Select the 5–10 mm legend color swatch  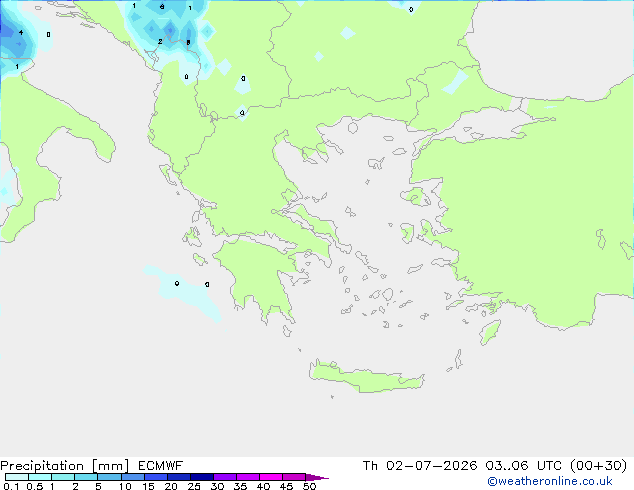[x=109, y=477]
